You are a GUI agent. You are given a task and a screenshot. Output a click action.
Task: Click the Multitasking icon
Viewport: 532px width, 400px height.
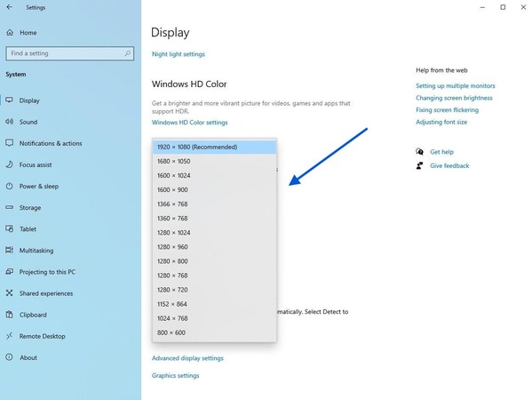9,250
